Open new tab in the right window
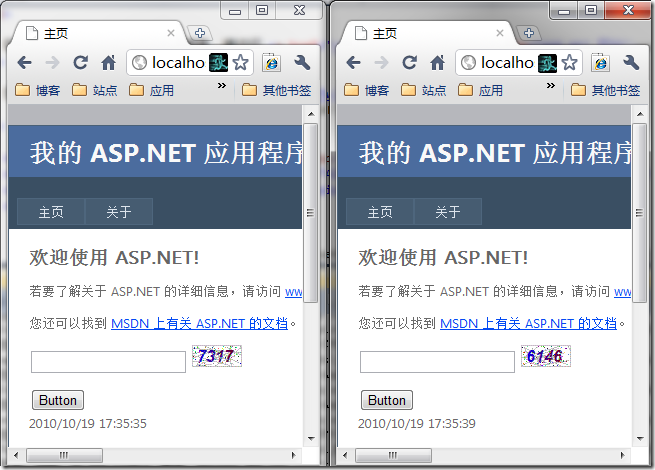The width and height of the screenshot is (655, 470). pyautogui.click(x=529, y=33)
